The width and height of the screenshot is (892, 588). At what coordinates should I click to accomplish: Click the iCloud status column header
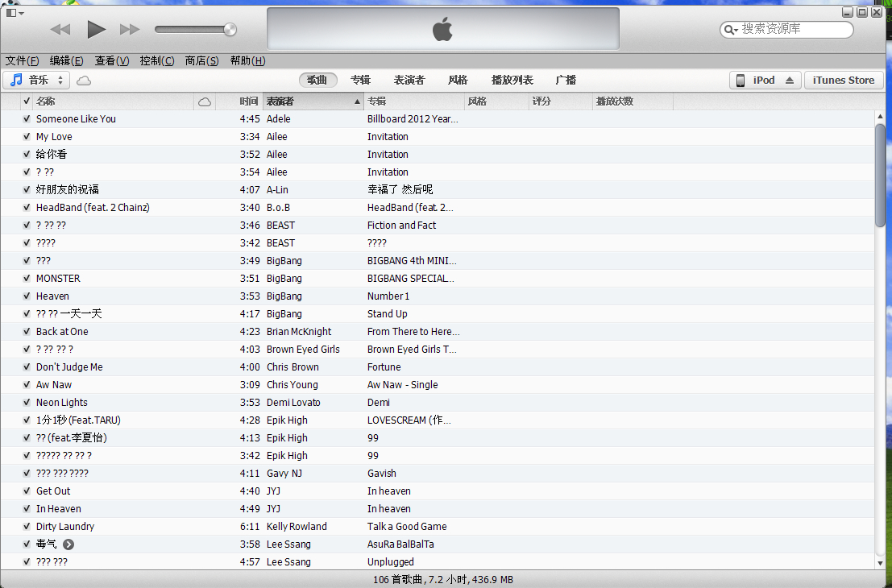point(205,101)
